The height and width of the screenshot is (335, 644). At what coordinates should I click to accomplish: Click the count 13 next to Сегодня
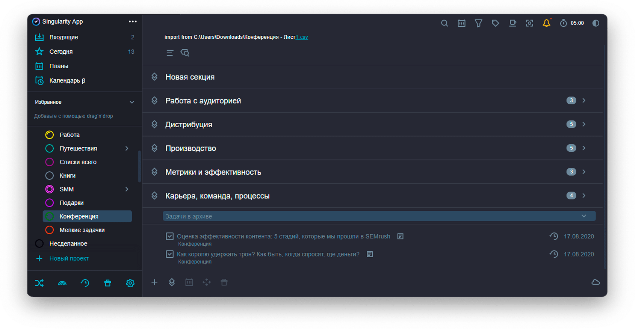point(131,52)
